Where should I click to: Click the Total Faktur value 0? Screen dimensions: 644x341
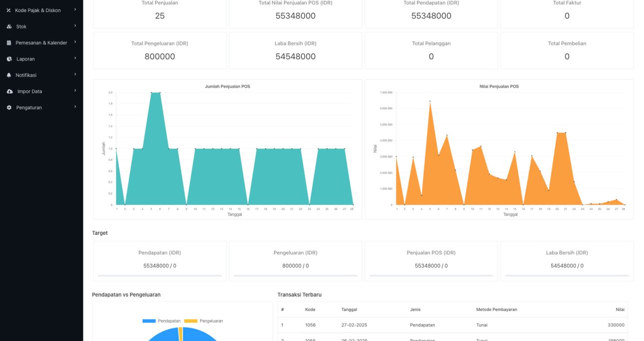coord(567,16)
